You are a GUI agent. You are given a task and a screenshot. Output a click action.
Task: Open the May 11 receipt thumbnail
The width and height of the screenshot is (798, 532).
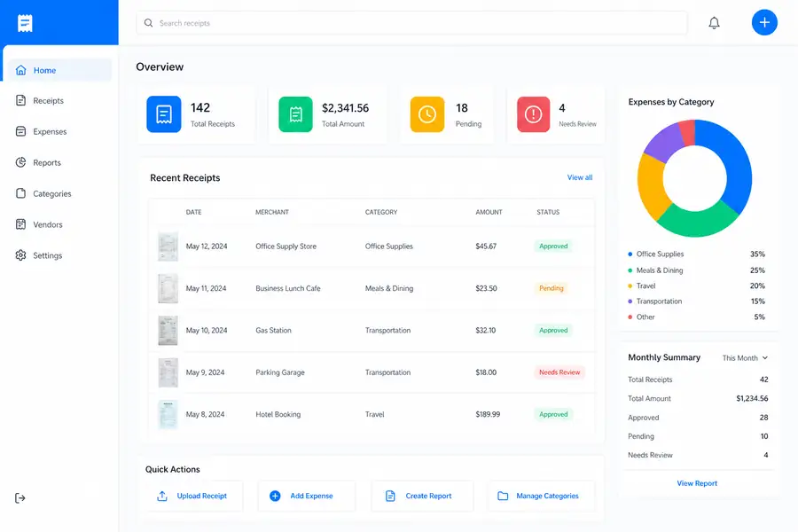[168, 288]
